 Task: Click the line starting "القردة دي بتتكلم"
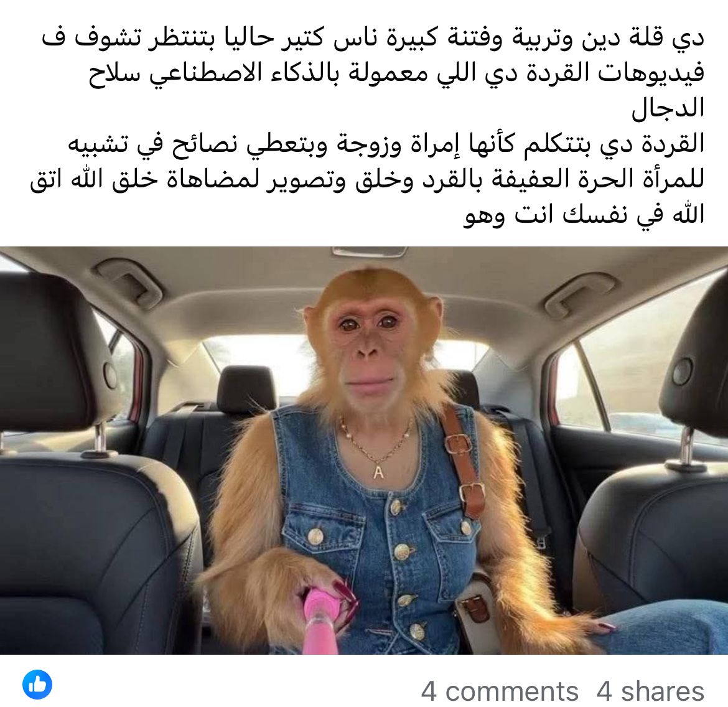pos(386,145)
